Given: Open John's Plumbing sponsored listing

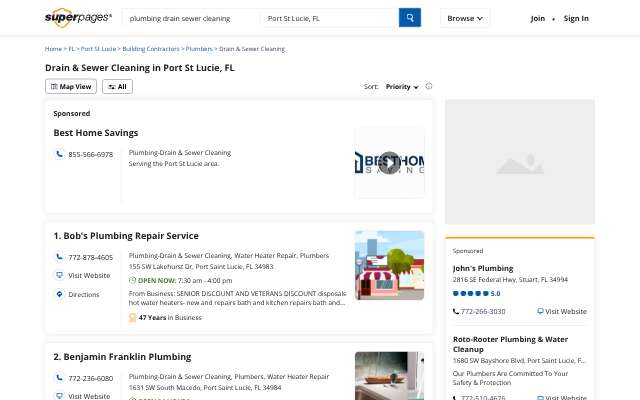Looking at the screenshot, I should point(483,268).
